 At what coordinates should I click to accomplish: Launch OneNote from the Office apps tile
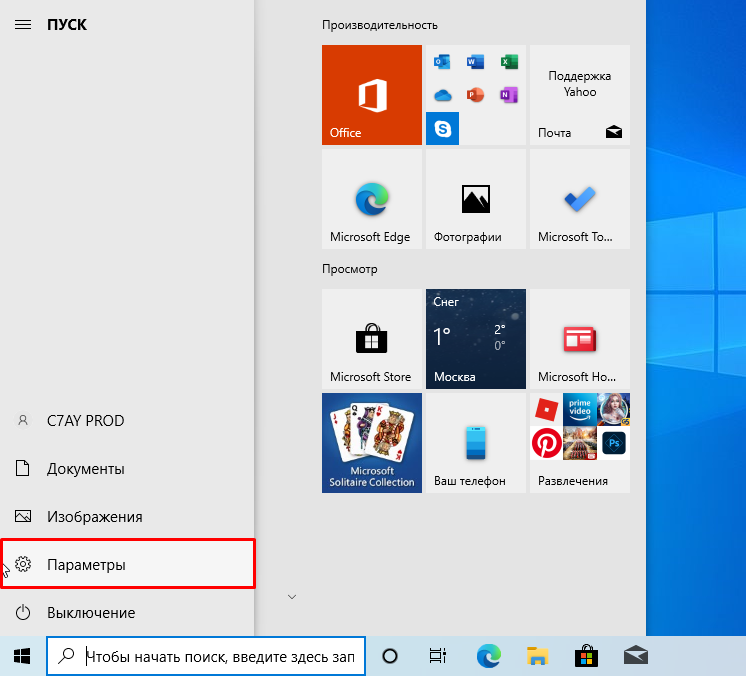coord(509,95)
